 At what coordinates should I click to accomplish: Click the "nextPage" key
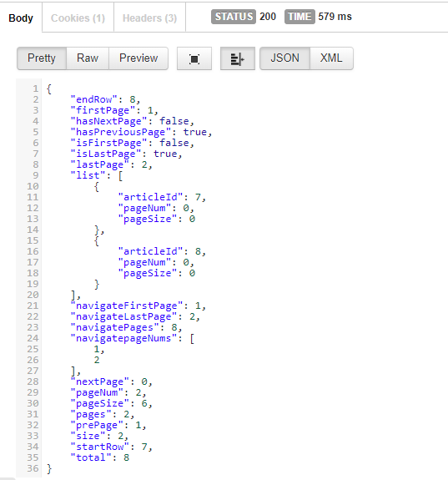click(x=100, y=381)
